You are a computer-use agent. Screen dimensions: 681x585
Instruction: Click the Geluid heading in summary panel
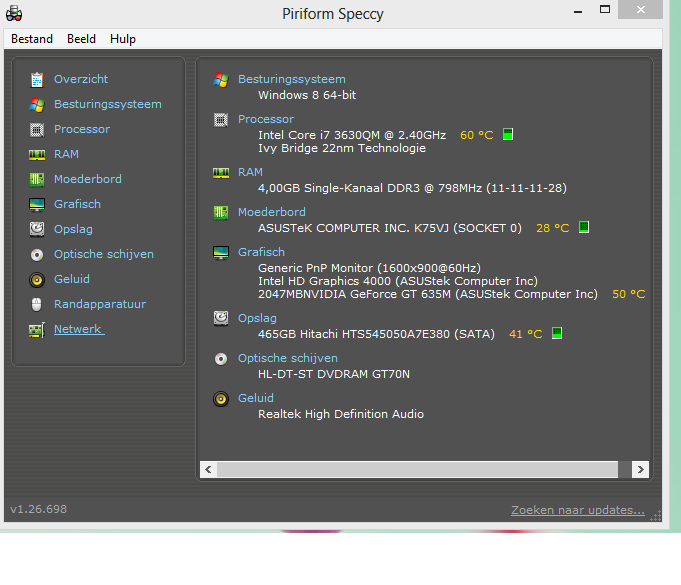click(x=256, y=398)
